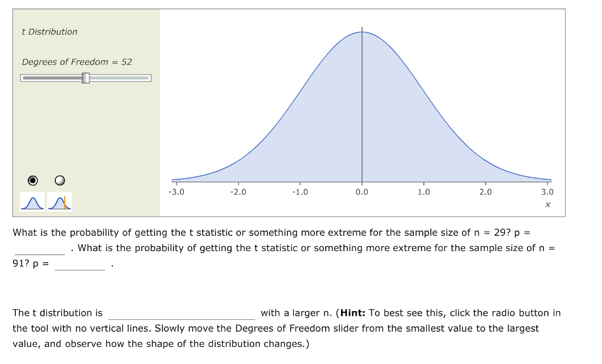Click the blank for describing the t distribution
602x364 pixels.
tap(180, 313)
